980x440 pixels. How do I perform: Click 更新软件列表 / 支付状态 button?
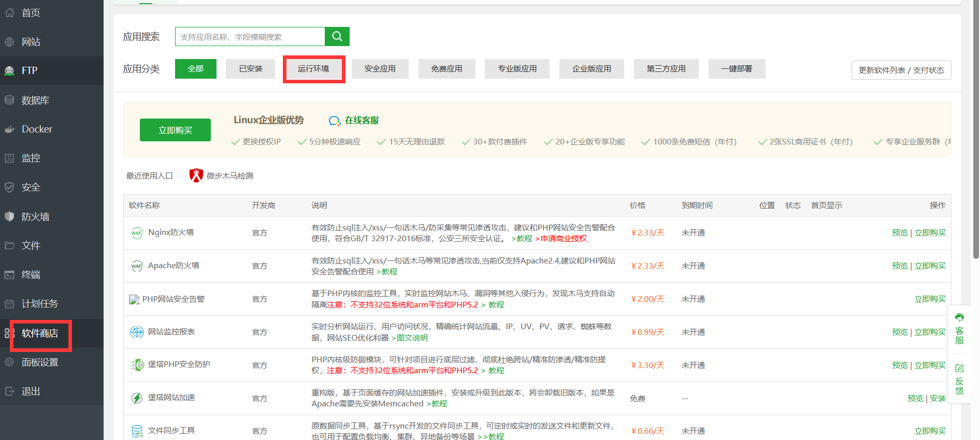point(901,70)
